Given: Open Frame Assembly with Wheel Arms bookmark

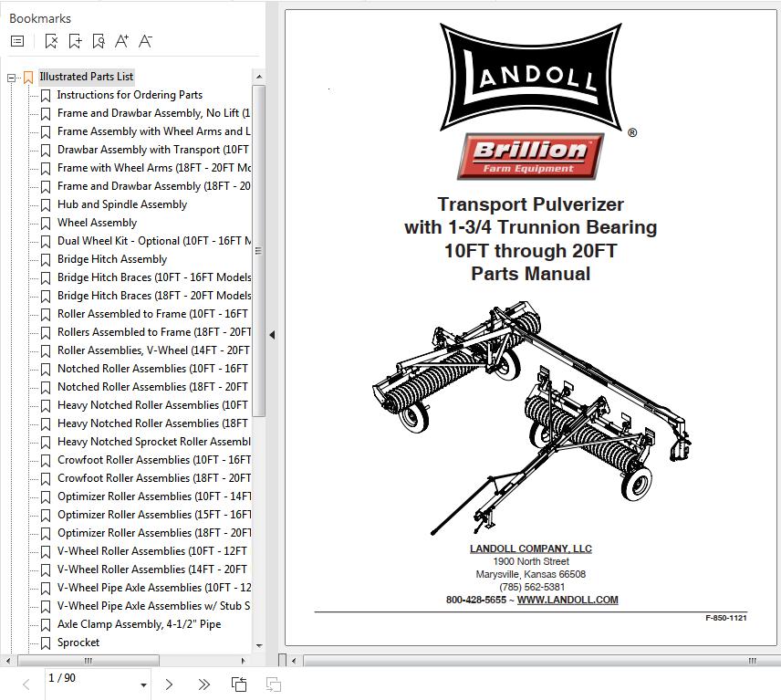Looking at the screenshot, I should click(x=153, y=131).
